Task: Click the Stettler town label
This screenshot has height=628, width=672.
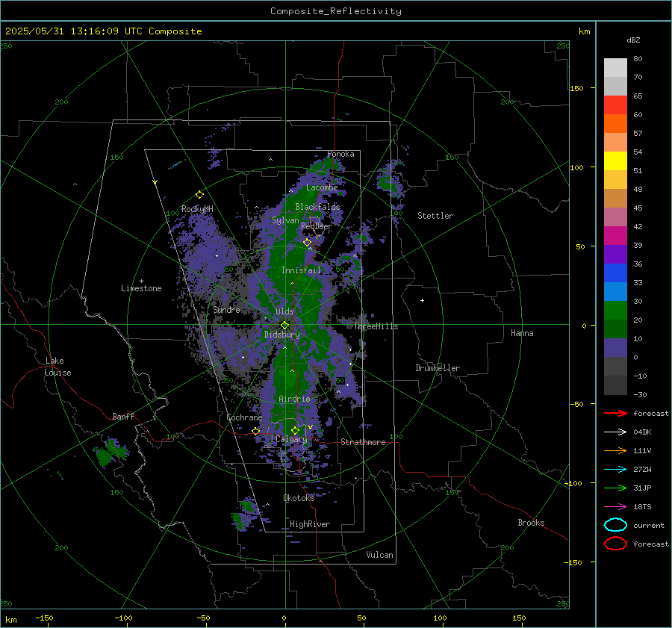Action: coord(435,216)
